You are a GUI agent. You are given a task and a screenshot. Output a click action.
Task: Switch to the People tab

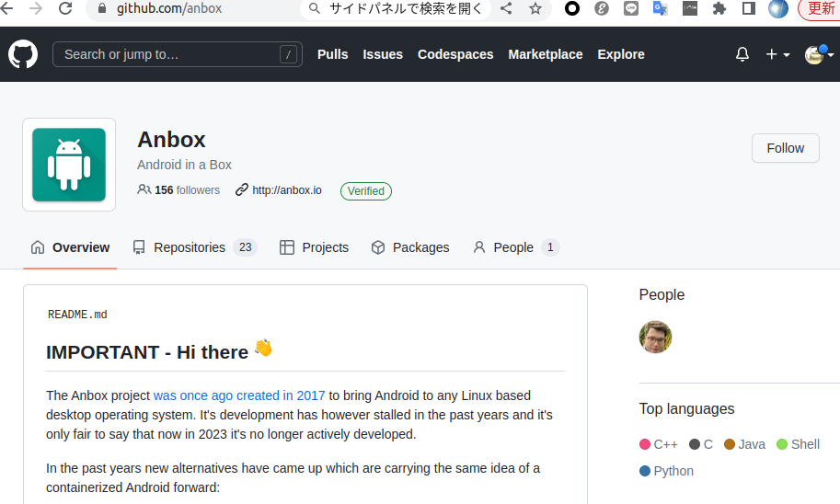[515, 247]
